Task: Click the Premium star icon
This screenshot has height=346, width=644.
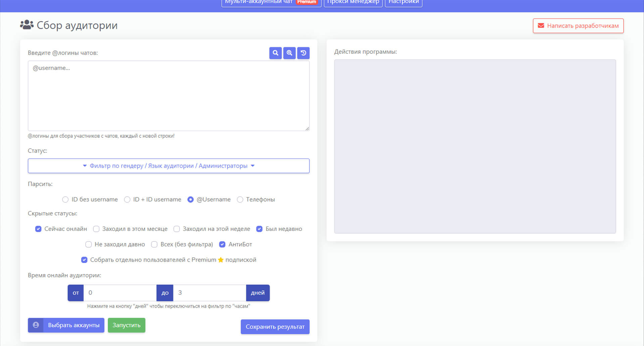Action: pos(221,260)
